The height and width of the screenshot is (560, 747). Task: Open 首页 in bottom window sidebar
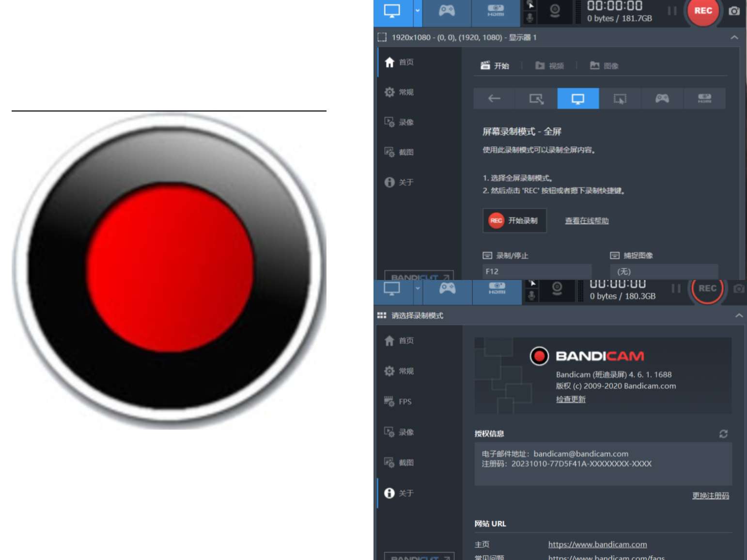399,341
